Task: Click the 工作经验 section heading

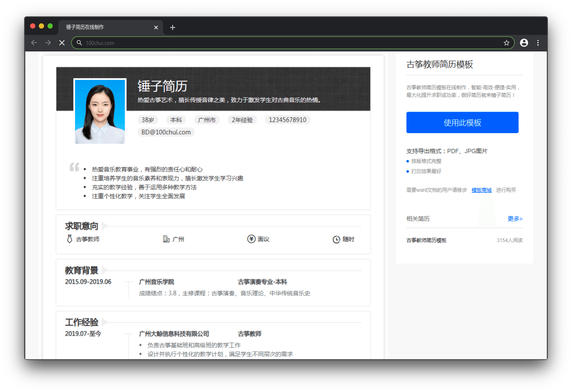Action: pos(82,322)
